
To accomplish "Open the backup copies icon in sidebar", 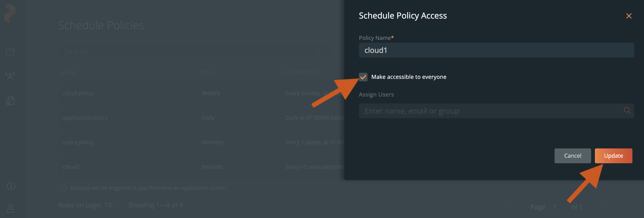I will [10, 101].
